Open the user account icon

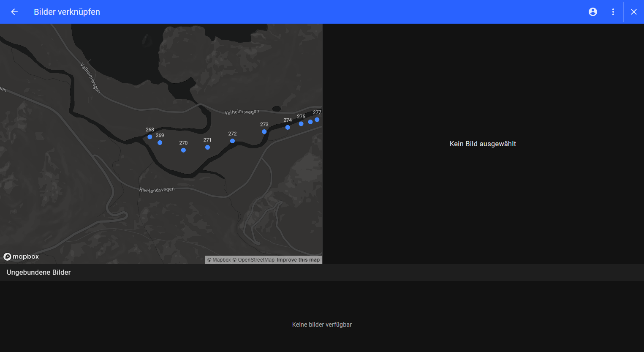[x=593, y=12]
